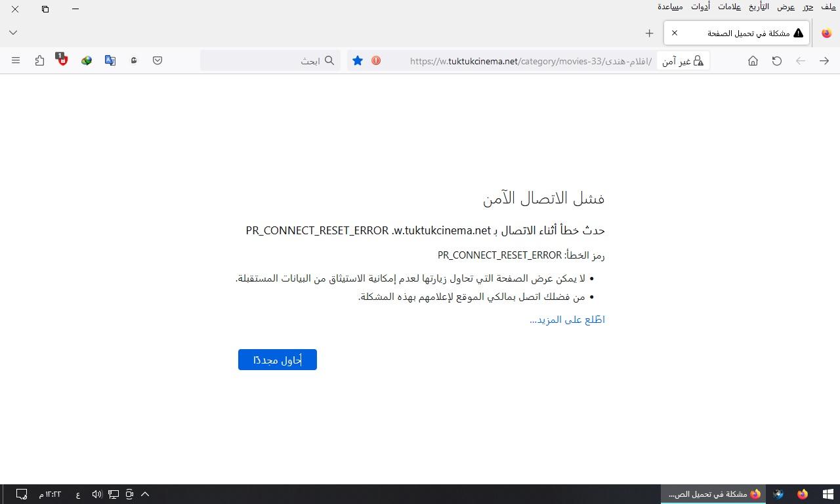The width and height of the screenshot is (840, 504).
Task: Click the Ghostery ghost extension icon
Action: pos(134,60)
